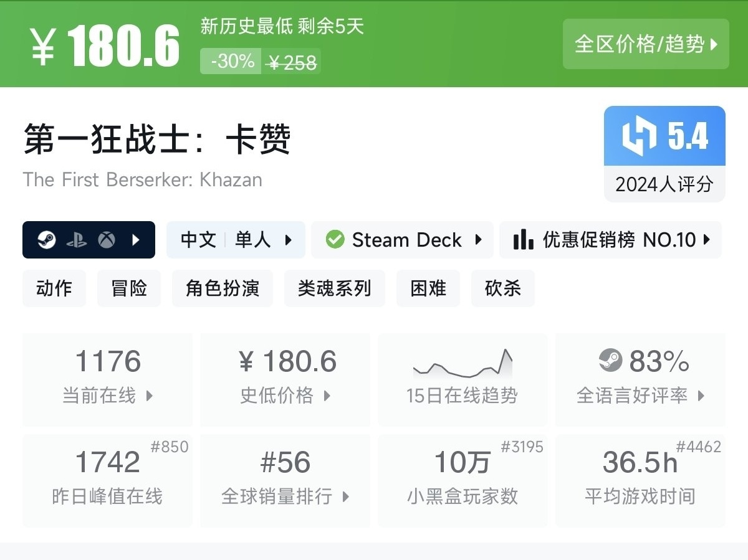Click the yen symbol beside 180.6 top price
748x560 pixels.
[x=42, y=45]
